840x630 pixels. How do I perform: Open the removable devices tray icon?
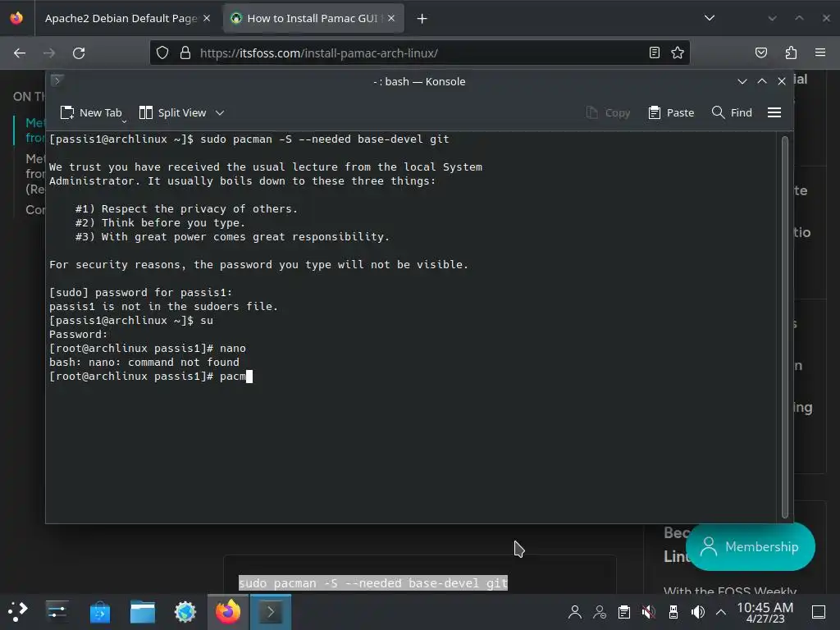click(673, 612)
